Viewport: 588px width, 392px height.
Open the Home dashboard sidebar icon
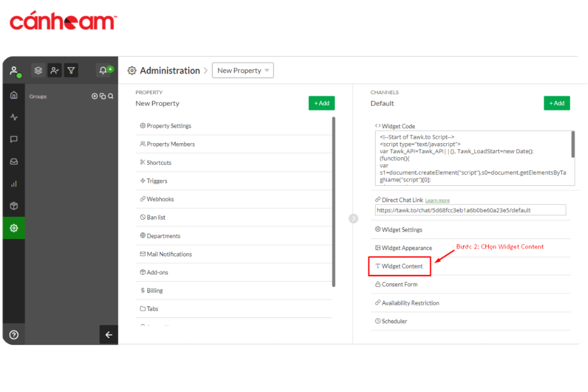[x=14, y=95]
